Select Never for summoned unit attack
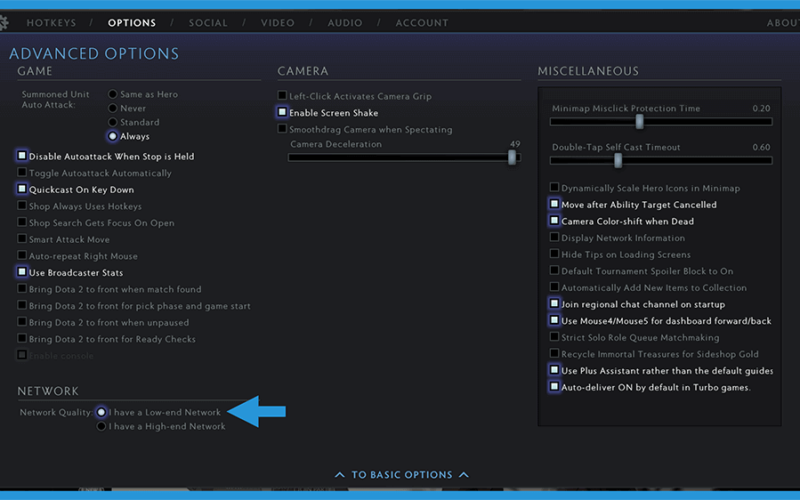The height and width of the screenshot is (500, 800). tap(113, 108)
